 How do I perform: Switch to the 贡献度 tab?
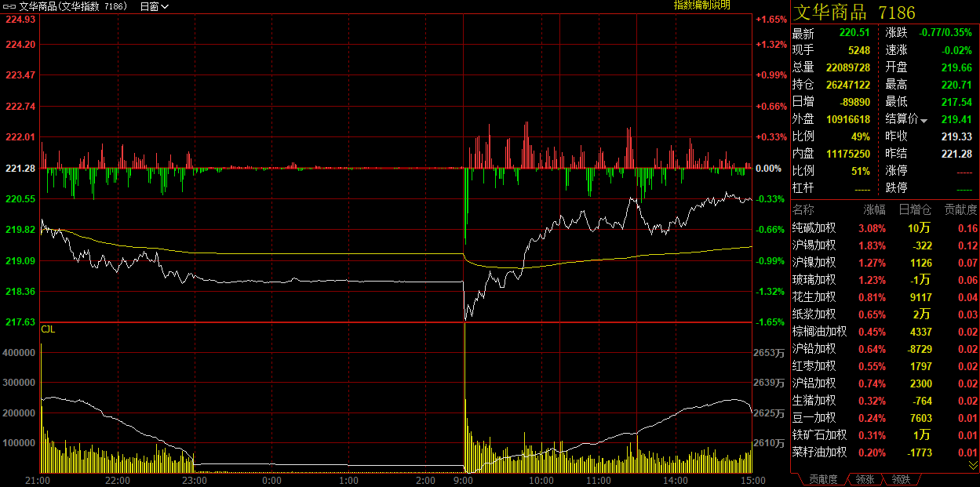click(x=822, y=478)
